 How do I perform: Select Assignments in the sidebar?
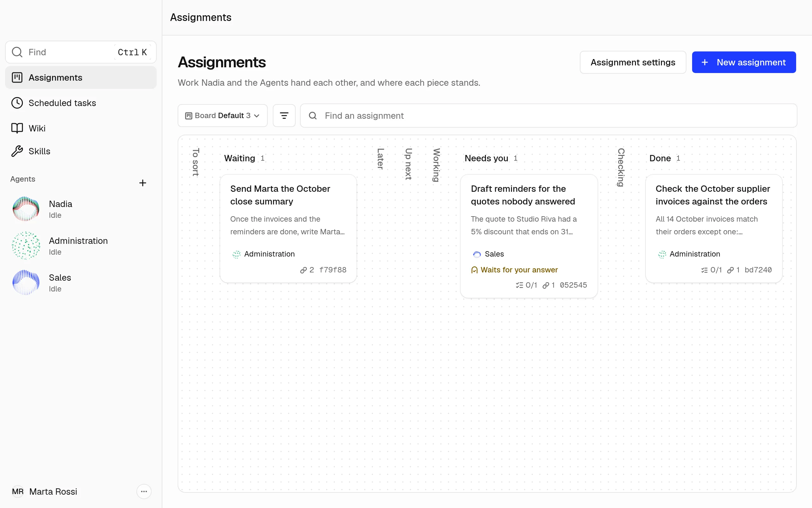[81, 77]
